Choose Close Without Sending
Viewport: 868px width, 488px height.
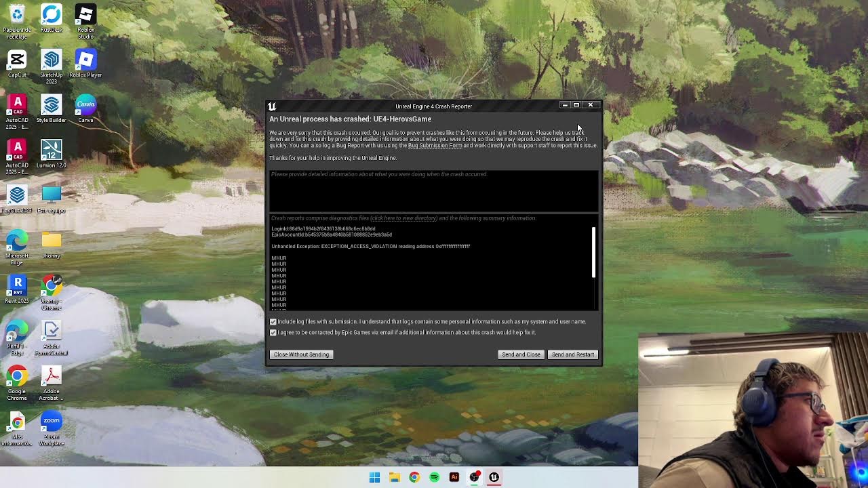click(301, 354)
